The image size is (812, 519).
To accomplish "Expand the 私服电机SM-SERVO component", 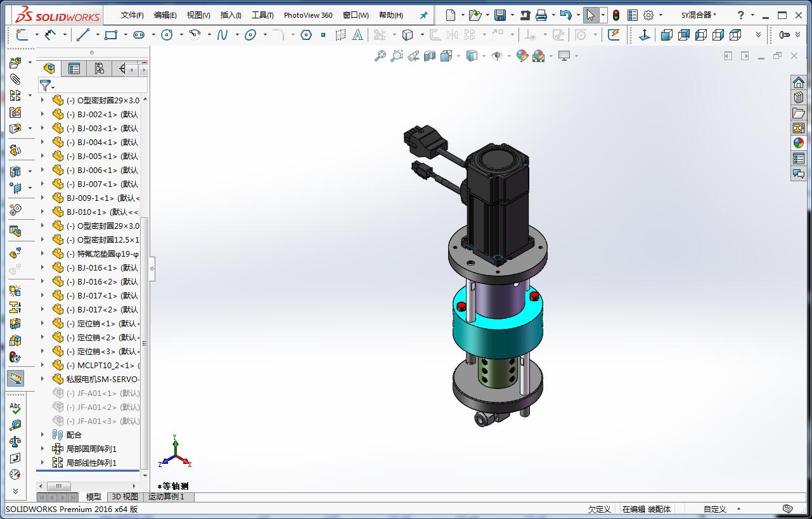I will point(42,379).
